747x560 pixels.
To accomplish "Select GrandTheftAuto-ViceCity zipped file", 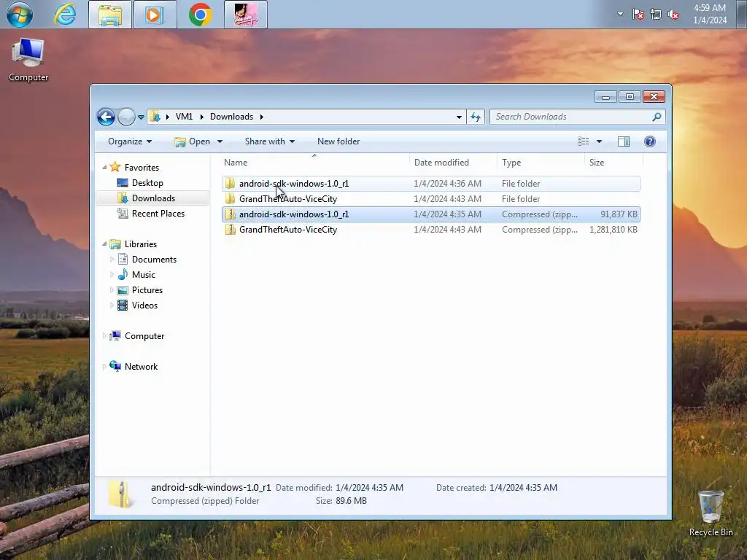I will click(x=430, y=230).
